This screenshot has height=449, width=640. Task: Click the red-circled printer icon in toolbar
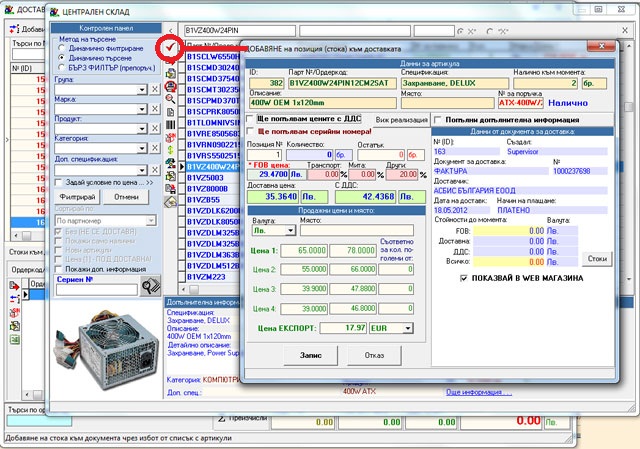coord(171,86)
